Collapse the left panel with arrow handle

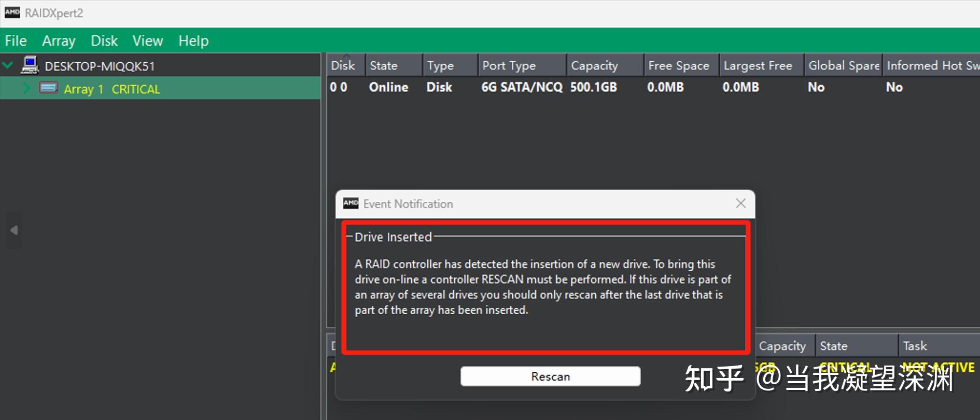point(14,230)
